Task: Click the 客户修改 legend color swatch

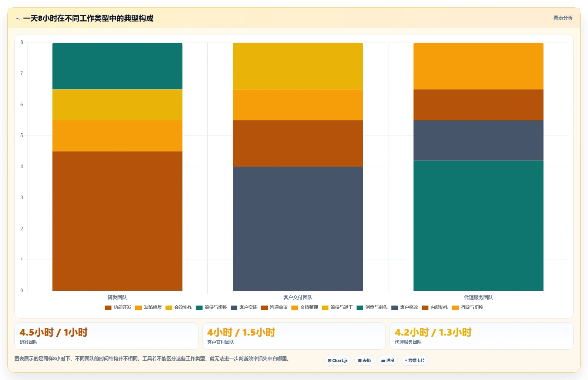Action: pos(395,308)
